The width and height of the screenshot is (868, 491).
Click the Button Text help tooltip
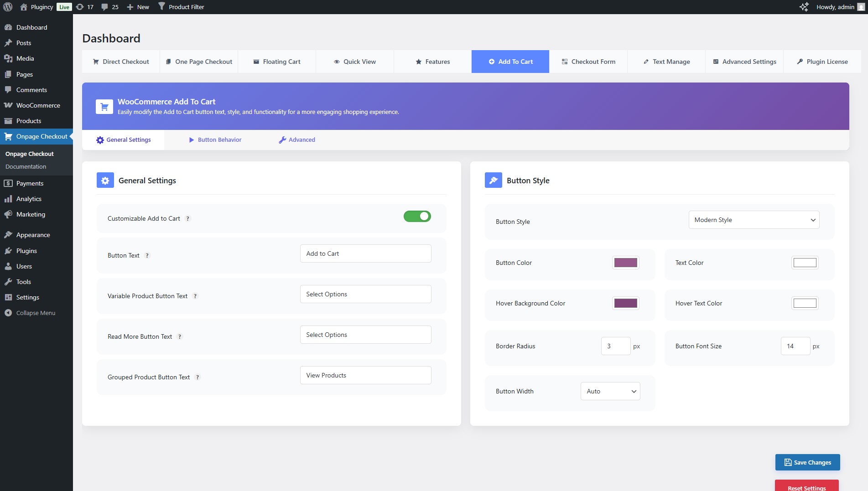147,256
